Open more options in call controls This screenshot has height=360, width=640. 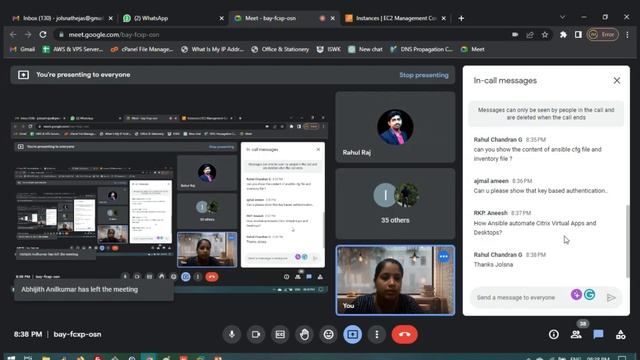[x=377, y=335]
